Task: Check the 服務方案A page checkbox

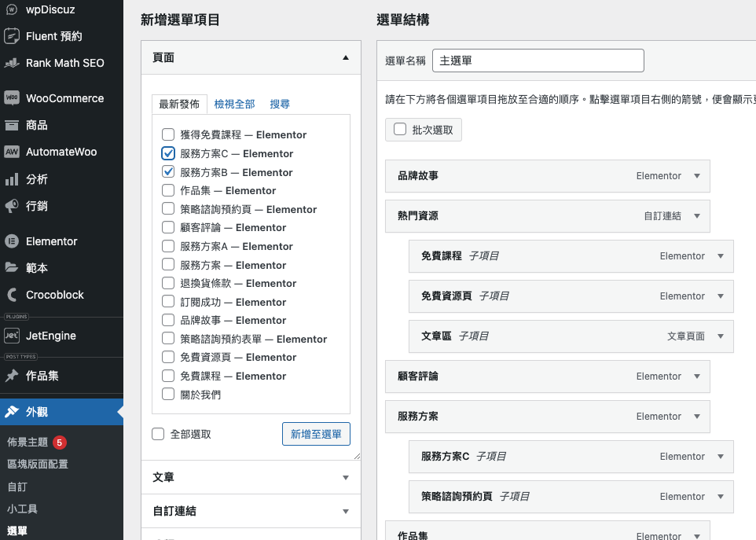Action: tap(168, 246)
